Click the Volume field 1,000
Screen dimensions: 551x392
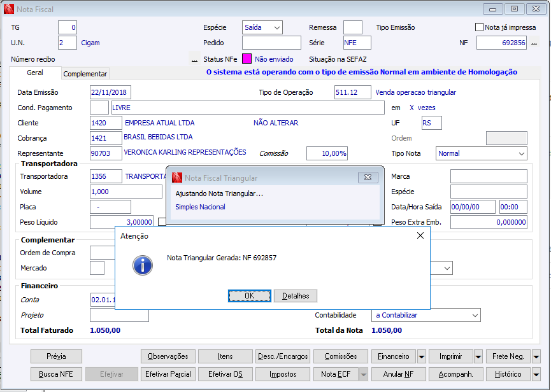click(x=125, y=192)
